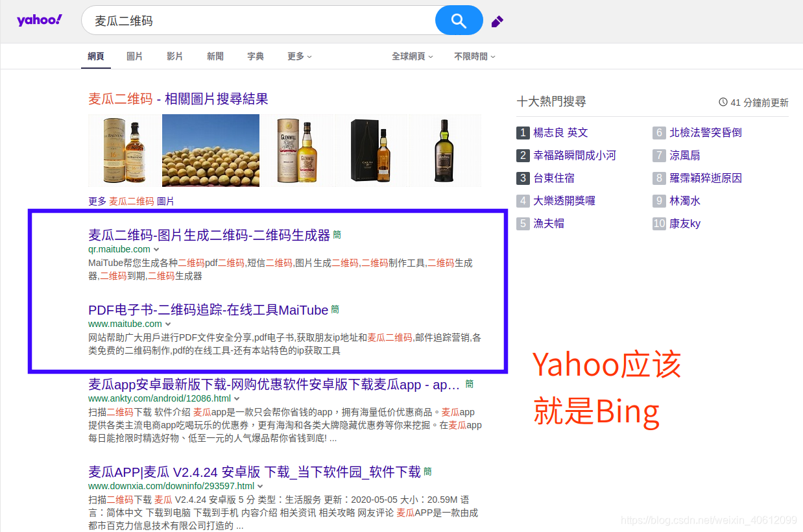Switch to the 影片 tab
The image size is (803, 532).
175,56
